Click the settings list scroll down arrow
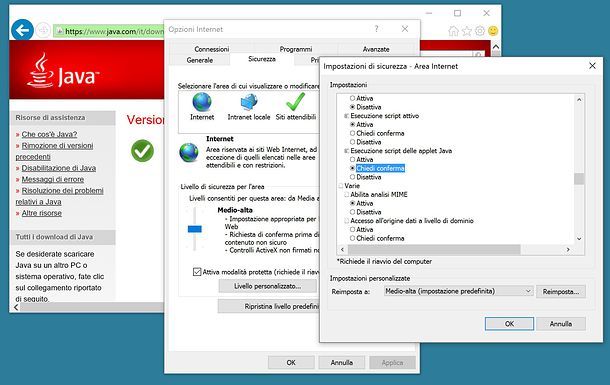610x385 pixels. coord(579,239)
